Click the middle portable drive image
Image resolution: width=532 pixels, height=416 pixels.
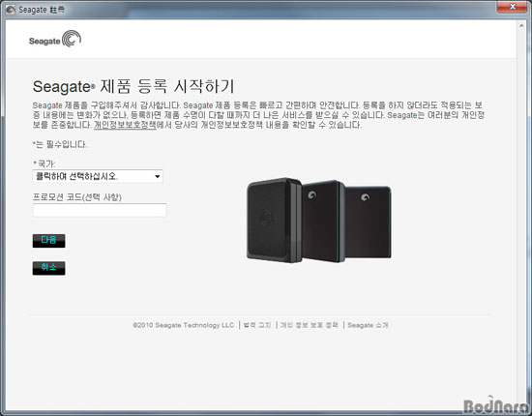323,222
